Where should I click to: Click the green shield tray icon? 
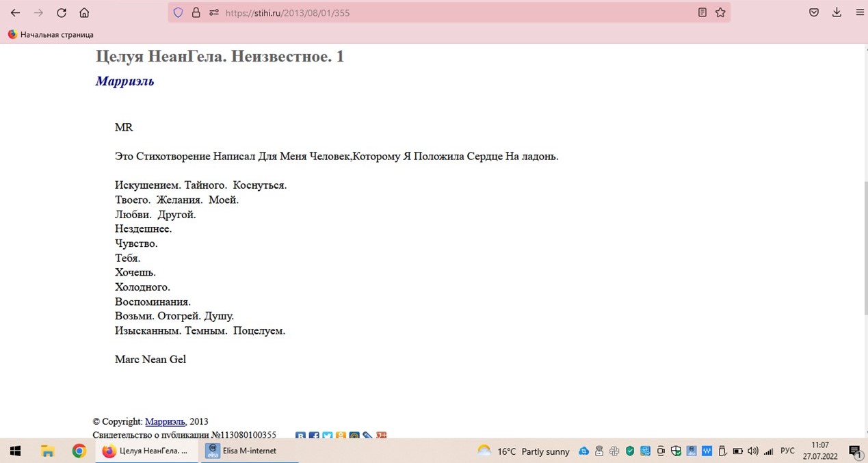tap(630, 451)
